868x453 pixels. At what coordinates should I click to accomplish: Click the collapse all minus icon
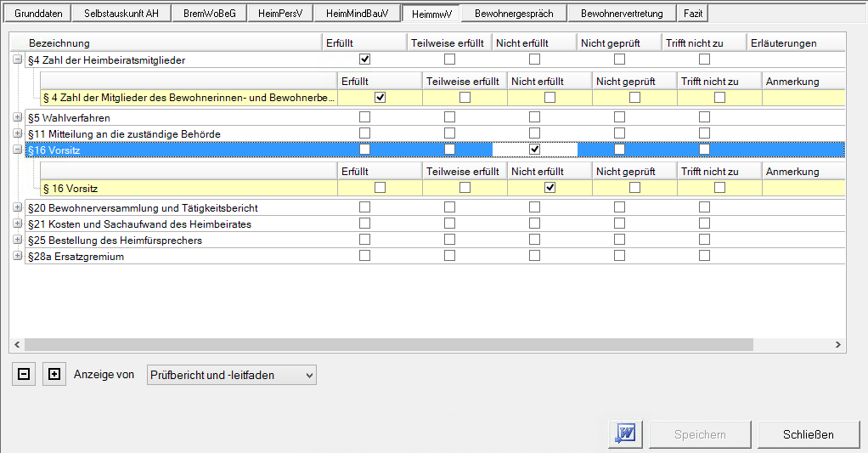(x=24, y=374)
